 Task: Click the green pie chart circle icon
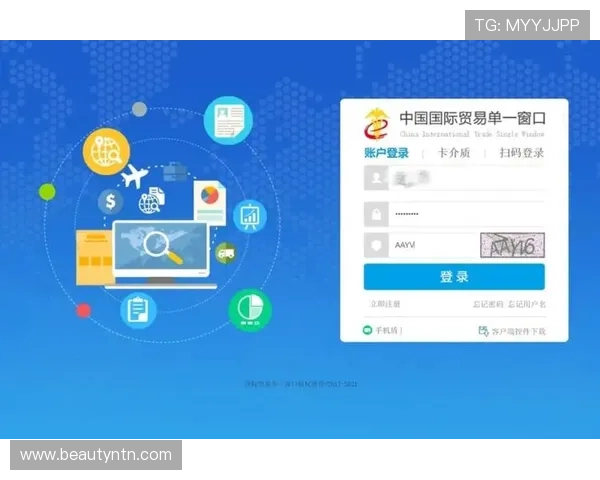point(249,309)
